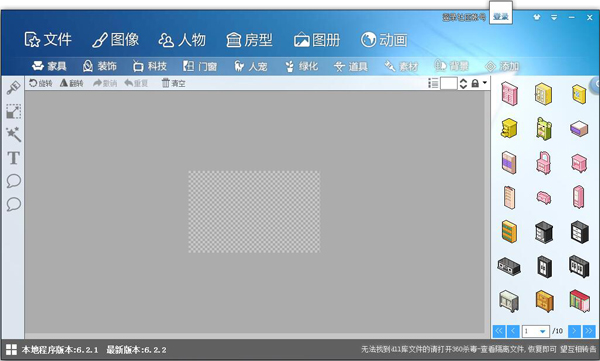Pick the pink dressing table with mirror
The image size is (600, 361).
coord(544,162)
